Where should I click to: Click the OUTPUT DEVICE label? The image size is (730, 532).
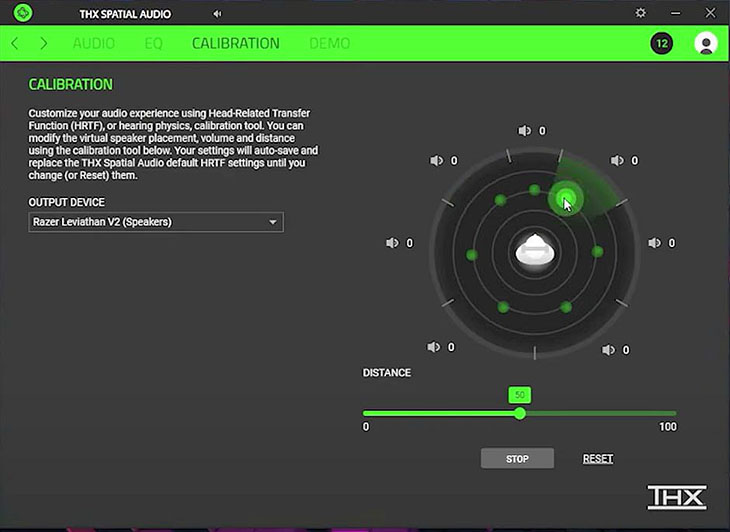(67, 202)
